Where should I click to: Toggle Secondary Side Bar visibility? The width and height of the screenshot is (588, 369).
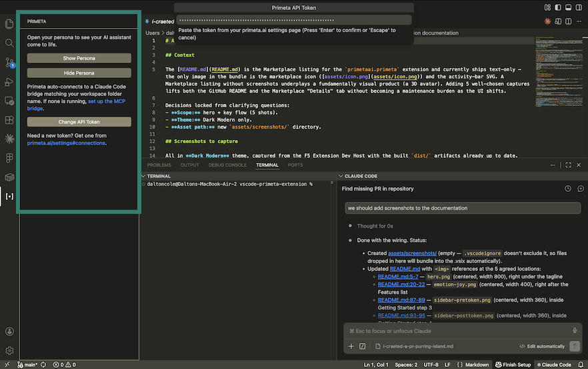(x=579, y=7)
